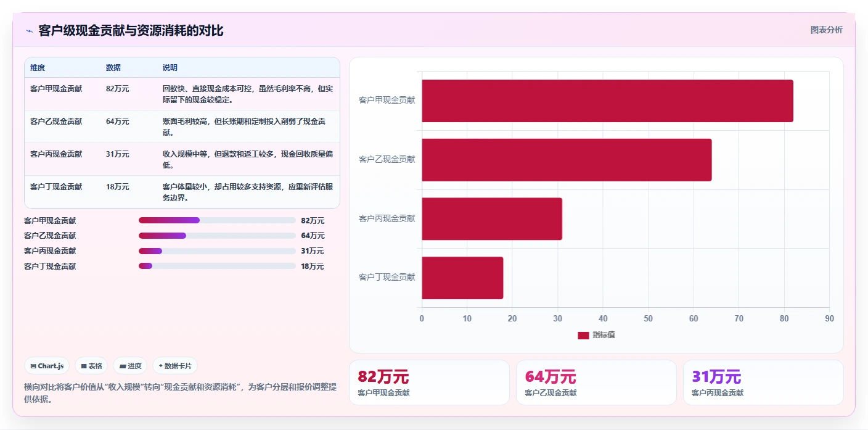Click the 64万元 value beside the progress bar
The image size is (868, 430).
click(313, 236)
